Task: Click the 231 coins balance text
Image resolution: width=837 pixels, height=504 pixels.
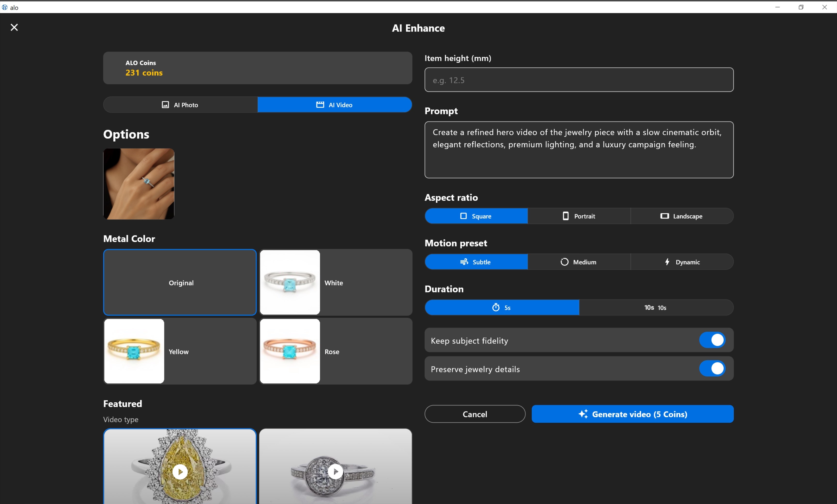Action: pyautogui.click(x=144, y=73)
